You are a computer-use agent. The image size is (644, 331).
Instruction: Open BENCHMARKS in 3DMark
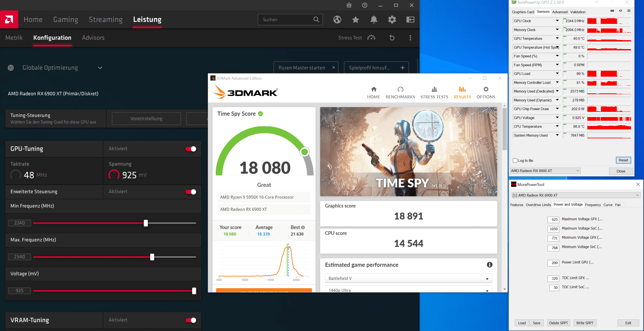(x=400, y=93)
